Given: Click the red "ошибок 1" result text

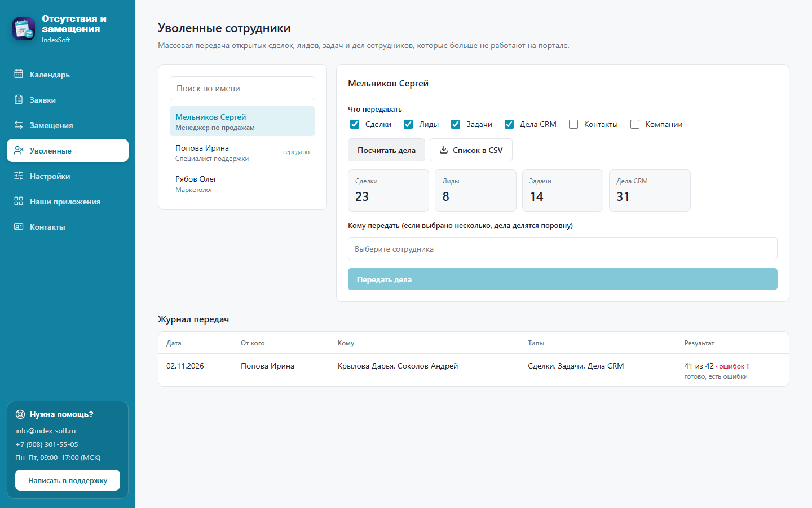Looking at the screenshot, I should (734, 366).
